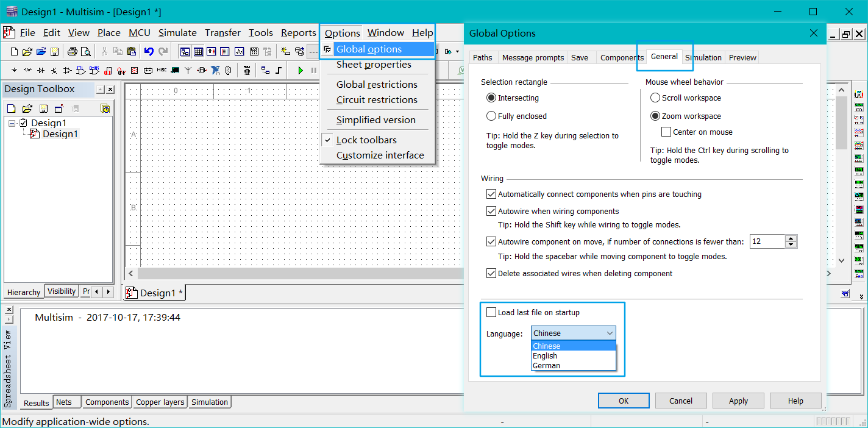Place an RF antenna component icon

[x=188, y=70]
